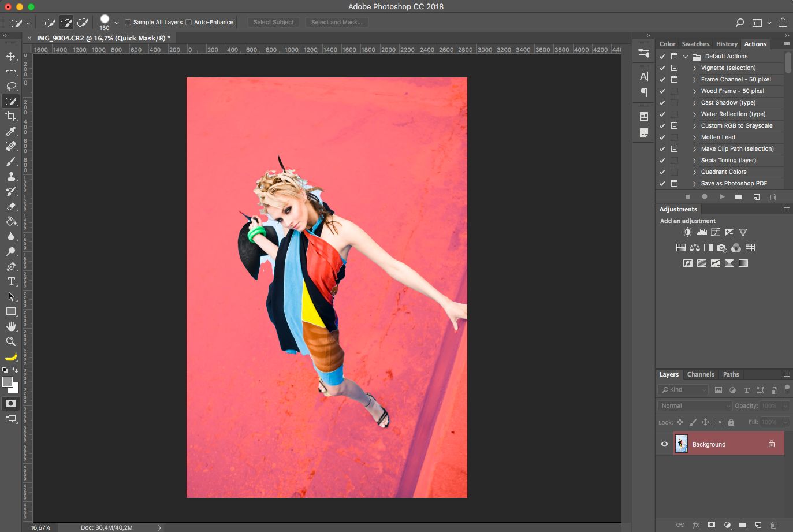Click the Select and Mask button
This screenshot has height=532, width=793.
click(x=337, y=23)
